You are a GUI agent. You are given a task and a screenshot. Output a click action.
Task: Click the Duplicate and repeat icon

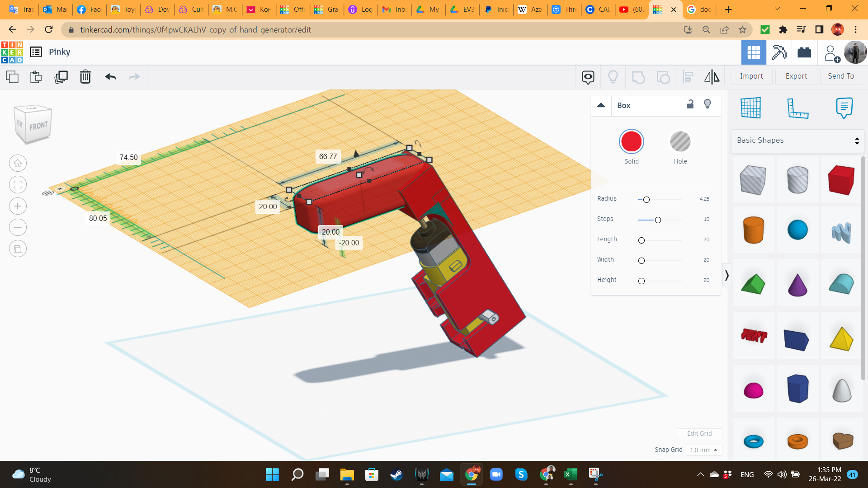61,77
